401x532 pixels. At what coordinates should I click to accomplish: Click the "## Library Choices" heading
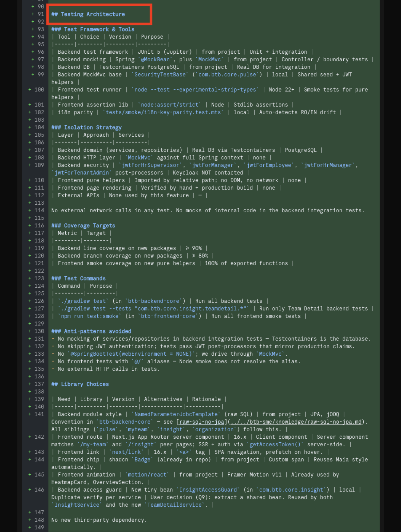[x=80, y=384]
